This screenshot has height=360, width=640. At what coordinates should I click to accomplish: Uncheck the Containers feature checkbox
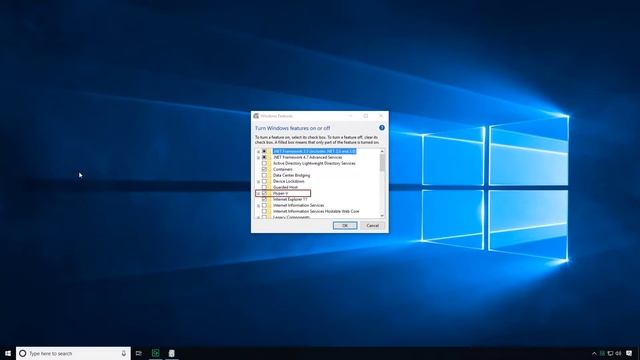pos(264,169)
